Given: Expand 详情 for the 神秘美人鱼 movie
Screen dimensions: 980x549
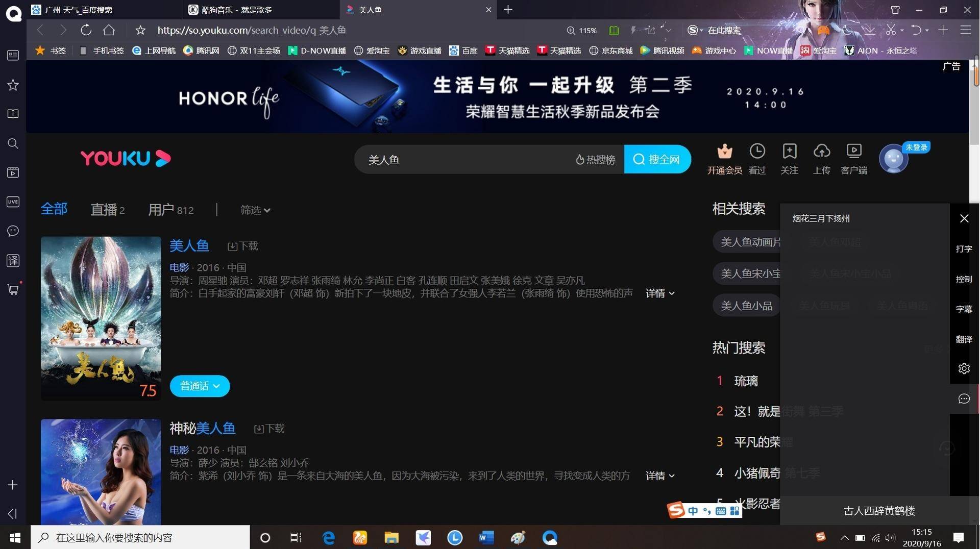Looking at the screenshot, I should pos(660,476).
